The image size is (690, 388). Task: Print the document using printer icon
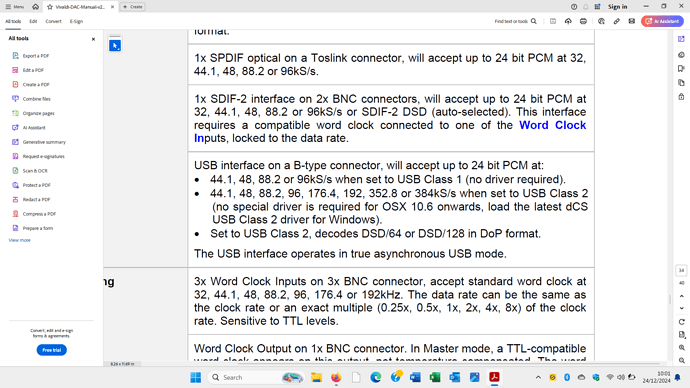click(x=583, y=21)
